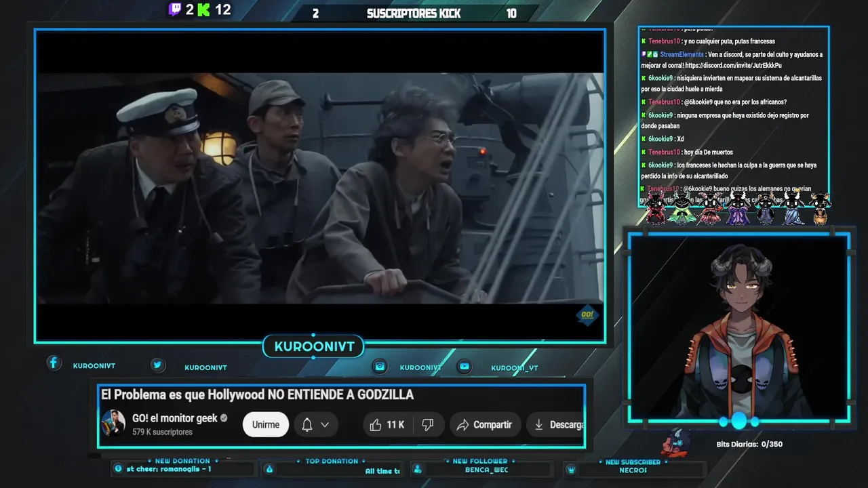Select the light blue dress chibi character

pyautogui.click(x=793, y=208)
